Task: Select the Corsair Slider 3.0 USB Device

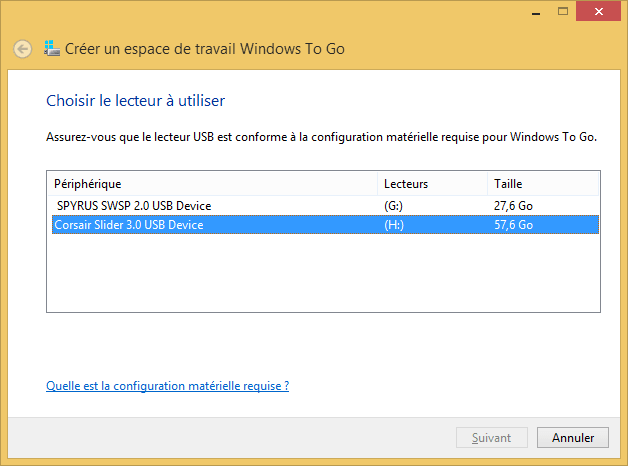Action: tap(129, 225)
